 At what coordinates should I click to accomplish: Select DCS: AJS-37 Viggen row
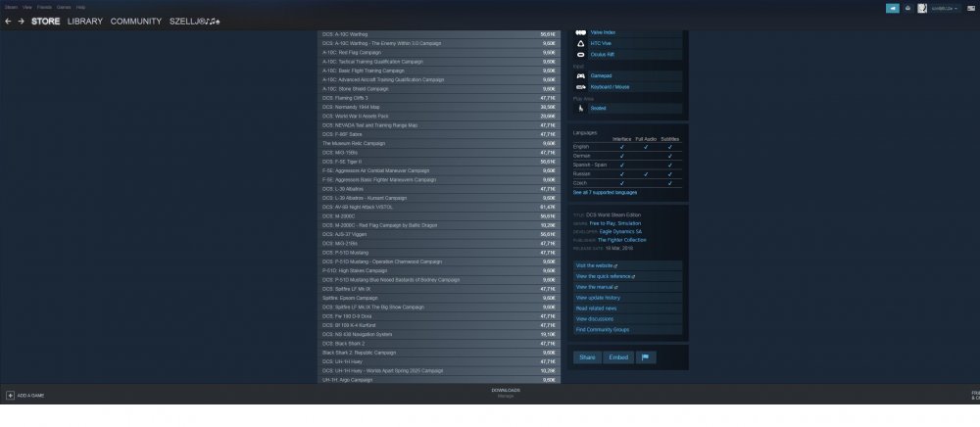439,234
